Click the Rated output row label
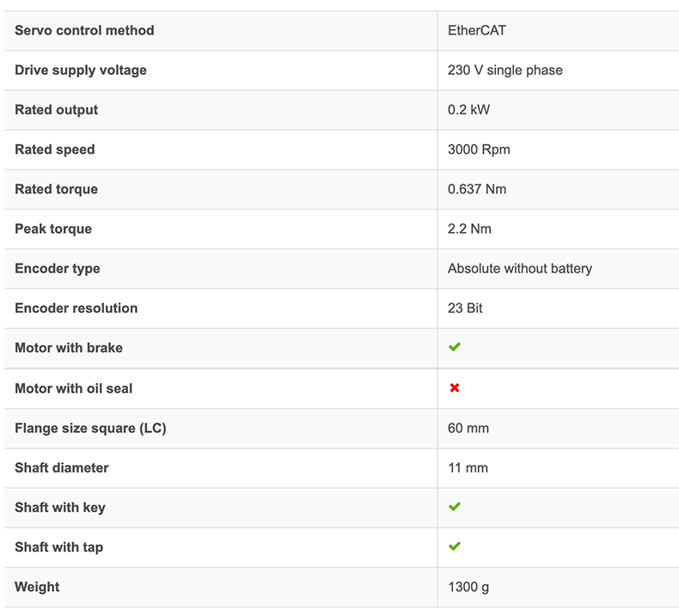The height and width of the screenshot is (616, 679). [x=57, y=109]
